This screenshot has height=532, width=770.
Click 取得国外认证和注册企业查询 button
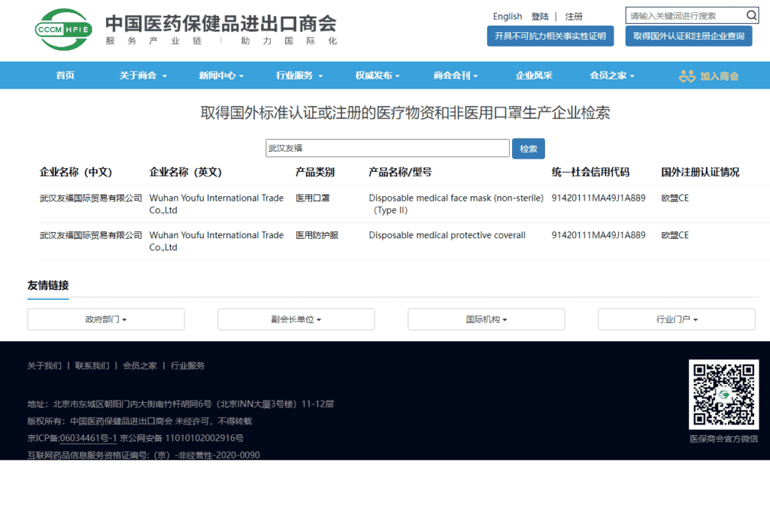pos(688,36)
